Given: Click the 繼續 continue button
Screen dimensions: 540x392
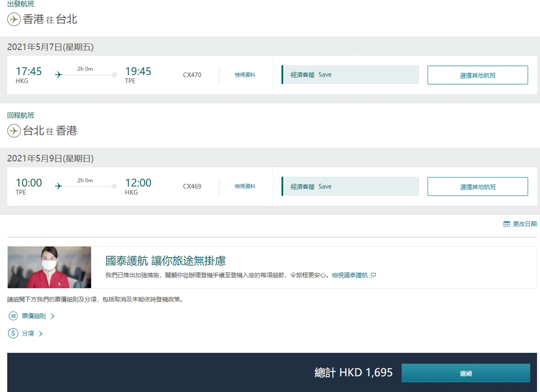Looking at the screenshot, I should point(466,373).
